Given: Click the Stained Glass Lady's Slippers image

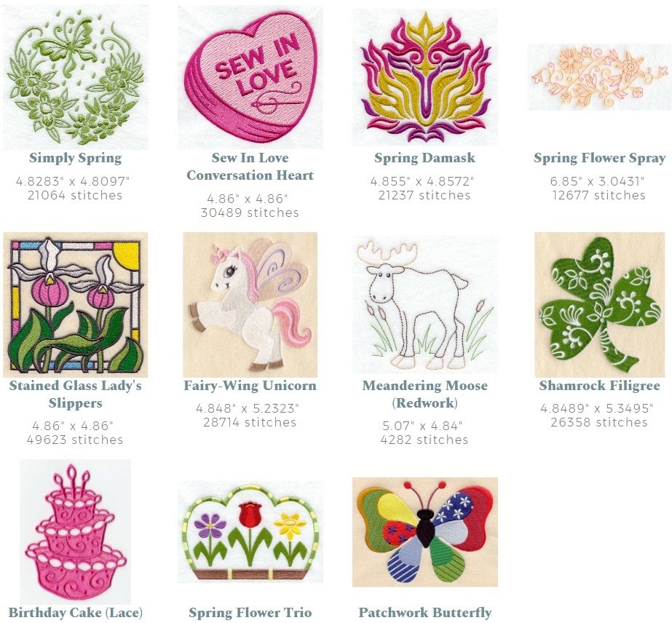Looking at the screenshot, I should click(76, 305).
